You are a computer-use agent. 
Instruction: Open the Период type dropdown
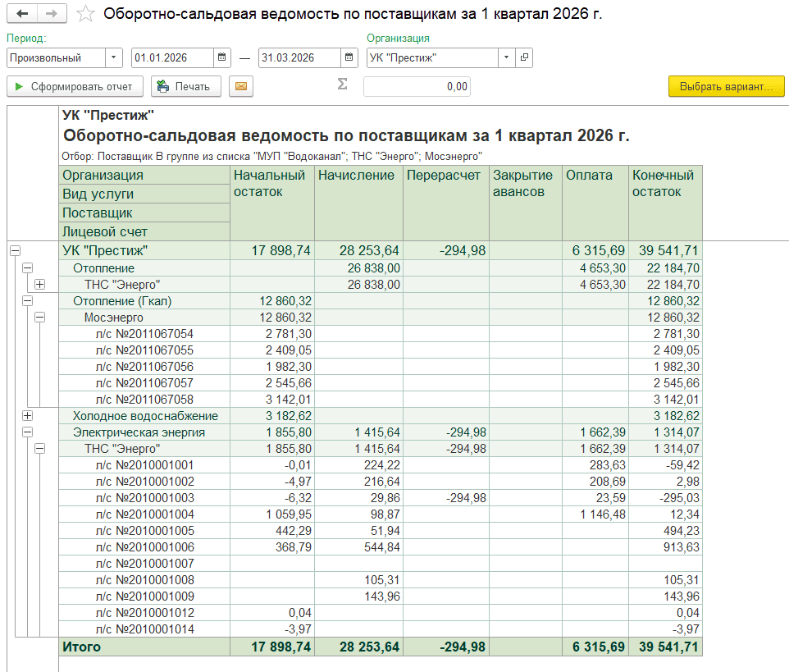click(113, 58)
